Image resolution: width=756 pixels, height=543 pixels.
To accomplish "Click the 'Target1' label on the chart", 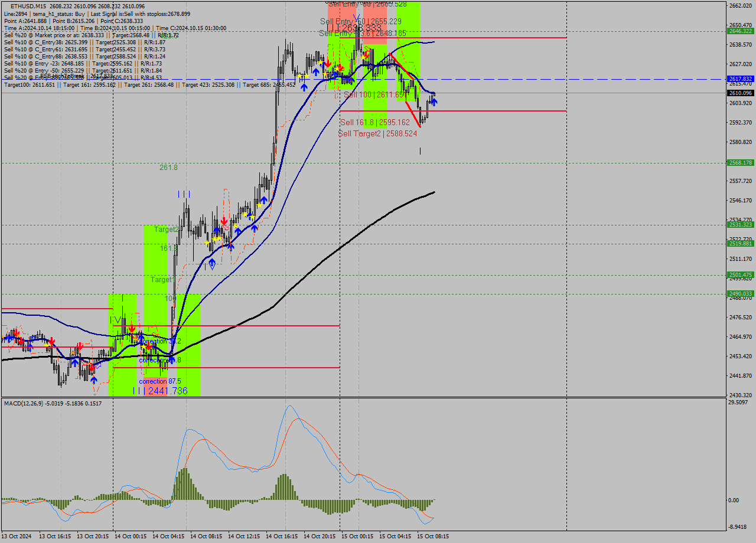I will pyautogui.click(x=162, y=280).
